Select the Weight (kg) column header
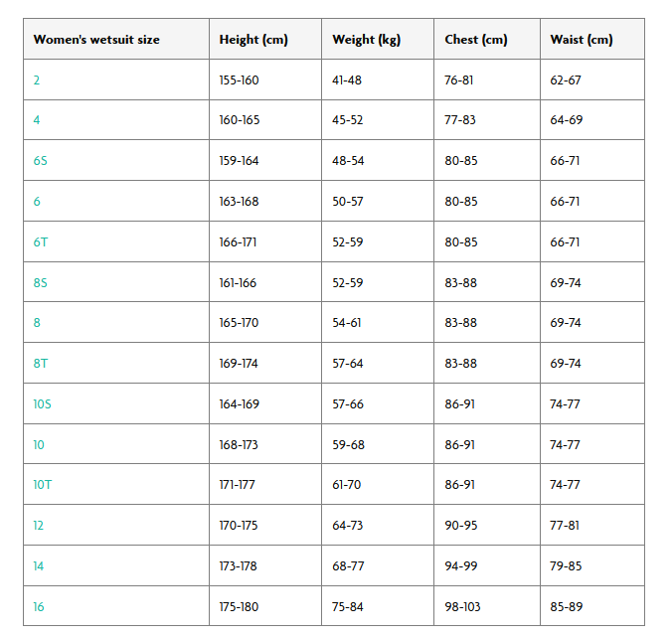 pos(367,40)
